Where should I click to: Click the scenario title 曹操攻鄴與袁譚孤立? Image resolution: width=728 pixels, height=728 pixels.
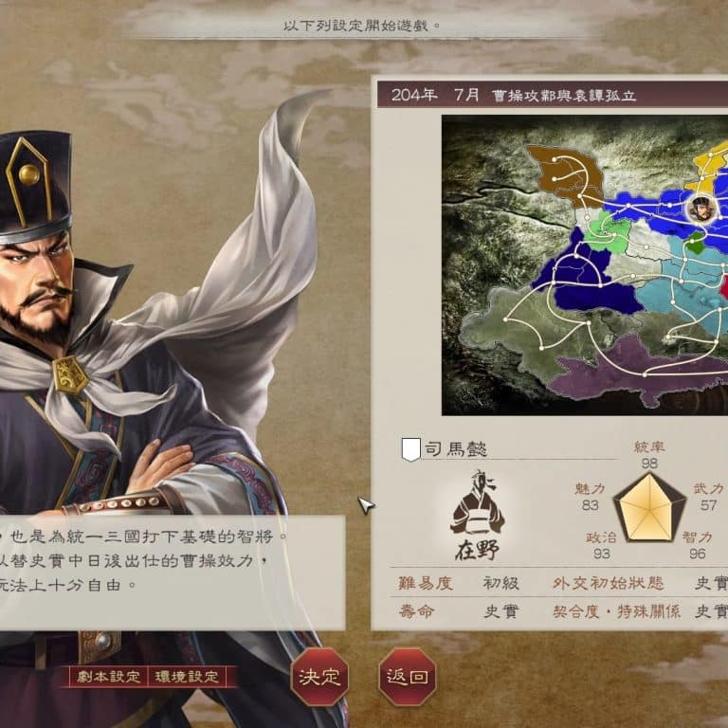click(564, 95)
